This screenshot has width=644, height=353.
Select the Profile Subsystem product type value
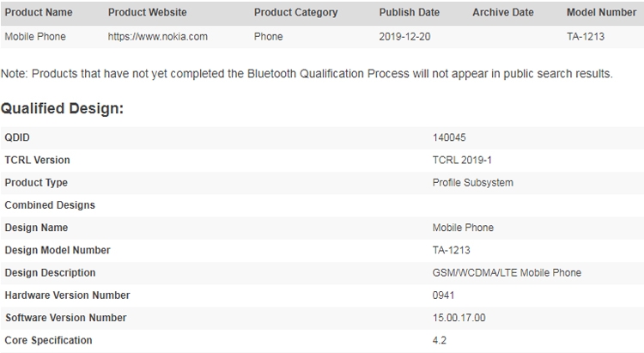point(472,183)
